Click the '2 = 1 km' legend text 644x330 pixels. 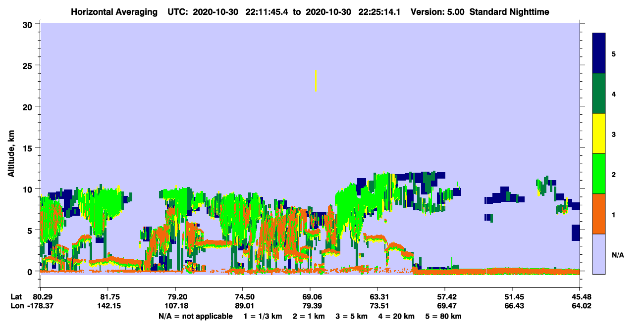309,316
